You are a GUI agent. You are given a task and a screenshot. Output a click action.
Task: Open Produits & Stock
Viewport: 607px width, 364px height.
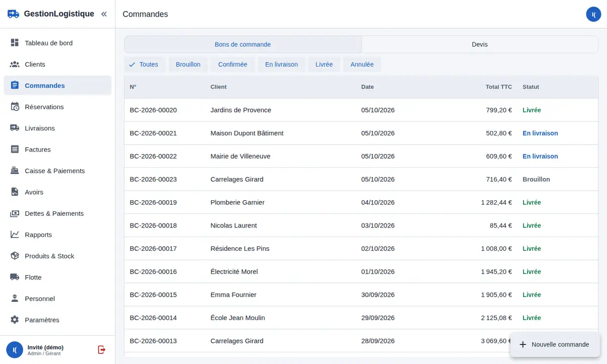point(58,256)
